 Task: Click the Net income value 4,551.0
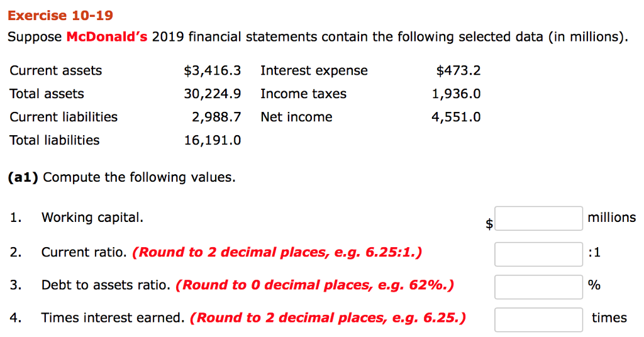456,118
